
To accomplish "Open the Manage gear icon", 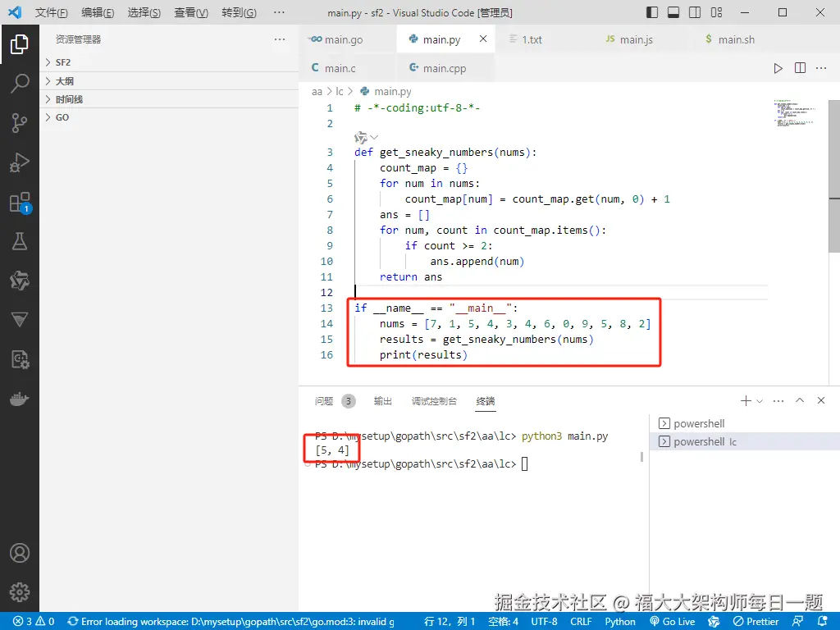I will pos(20,592).
